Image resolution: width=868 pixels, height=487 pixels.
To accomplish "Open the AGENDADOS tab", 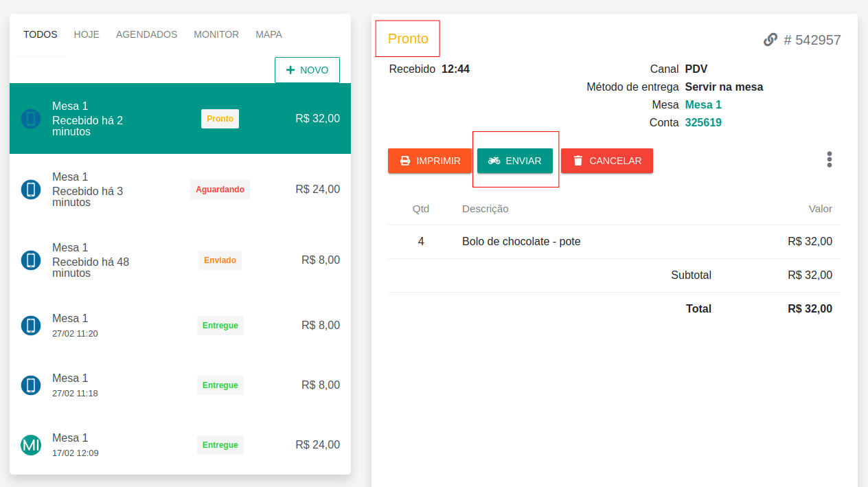I will 146,34.
